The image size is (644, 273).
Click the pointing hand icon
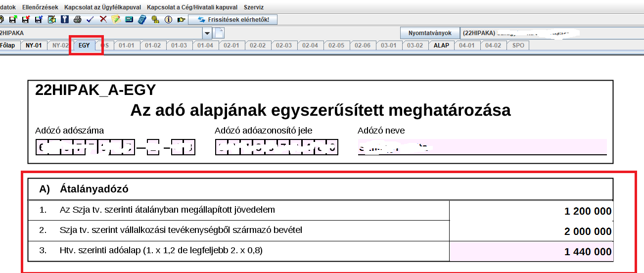click(181, 19)
